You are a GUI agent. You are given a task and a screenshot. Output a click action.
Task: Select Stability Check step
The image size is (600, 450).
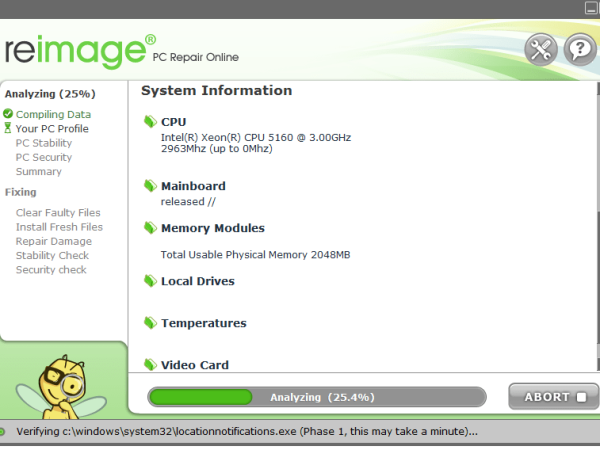click(52, 256)
